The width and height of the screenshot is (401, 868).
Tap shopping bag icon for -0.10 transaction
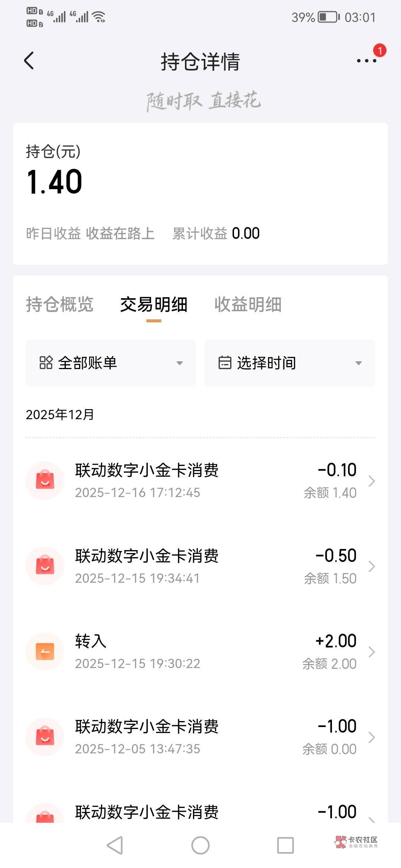tap(45, 480)
